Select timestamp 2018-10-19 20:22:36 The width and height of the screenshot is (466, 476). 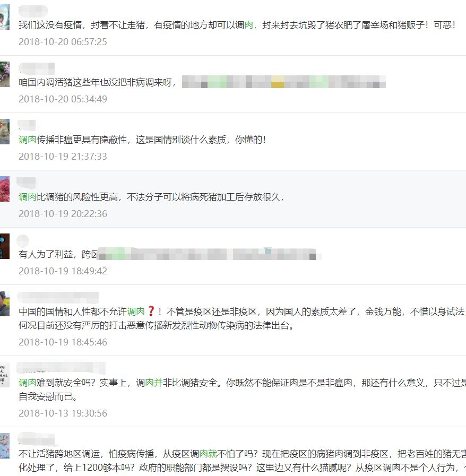[63, 214]
